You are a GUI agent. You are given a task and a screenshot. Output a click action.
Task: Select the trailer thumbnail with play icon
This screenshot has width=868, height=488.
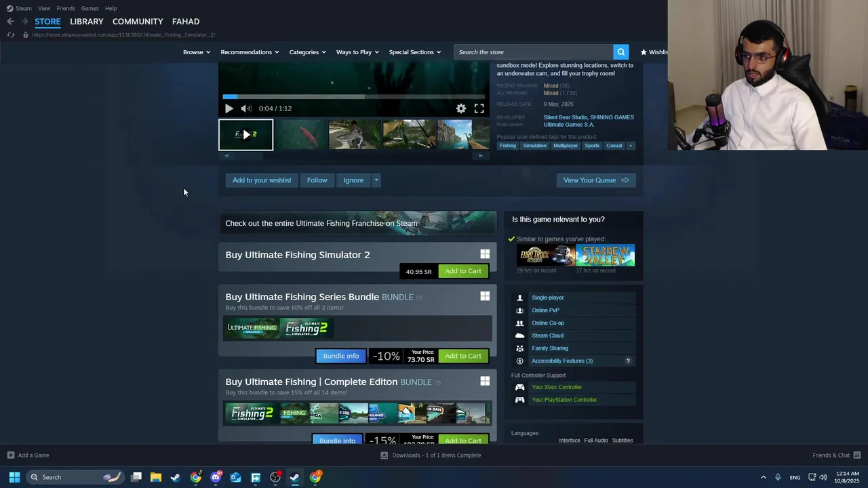[246, 134]
